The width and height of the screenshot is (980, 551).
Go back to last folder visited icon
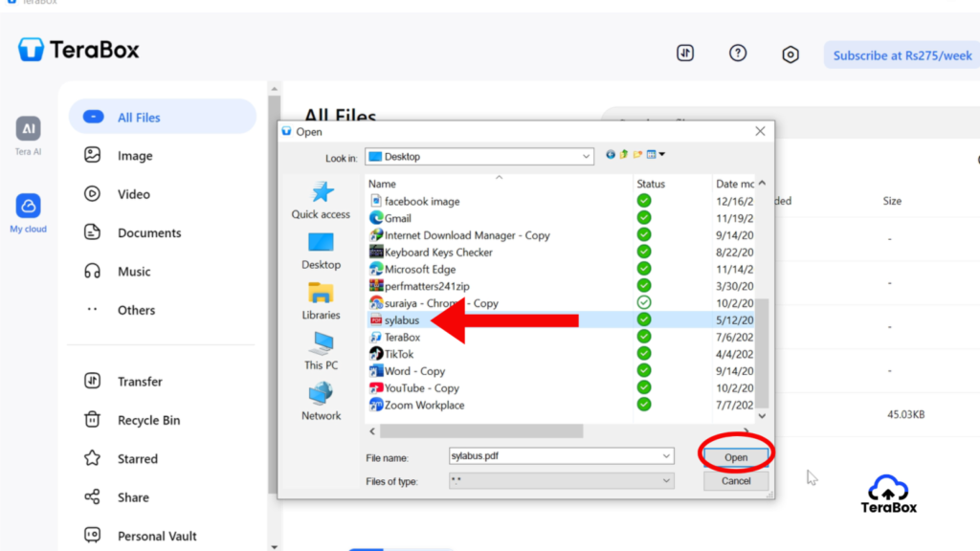click(610, 154)
